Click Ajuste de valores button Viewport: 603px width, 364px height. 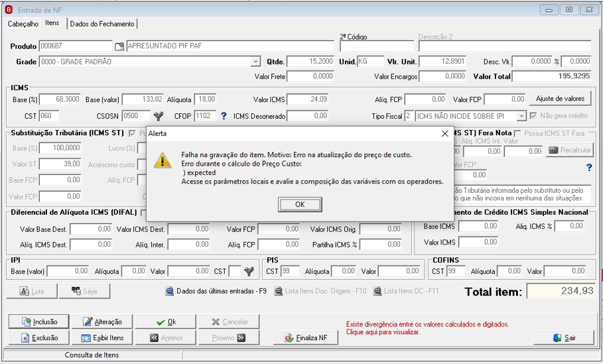click(x=560, y=99)
